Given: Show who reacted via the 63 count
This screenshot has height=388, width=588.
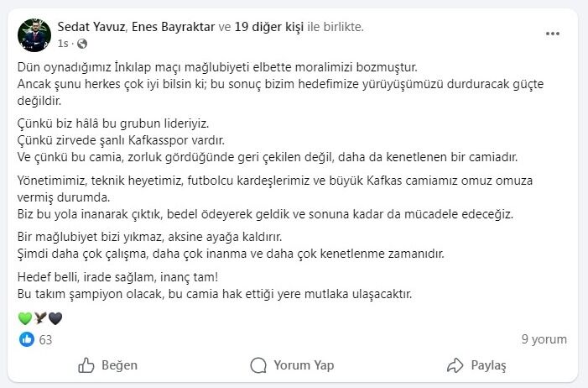Looking at the screenshot, I should [x=45, y=339].
